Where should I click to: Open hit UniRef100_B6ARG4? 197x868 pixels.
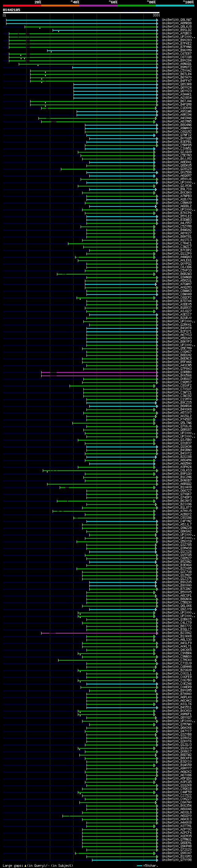click(176, 406)
